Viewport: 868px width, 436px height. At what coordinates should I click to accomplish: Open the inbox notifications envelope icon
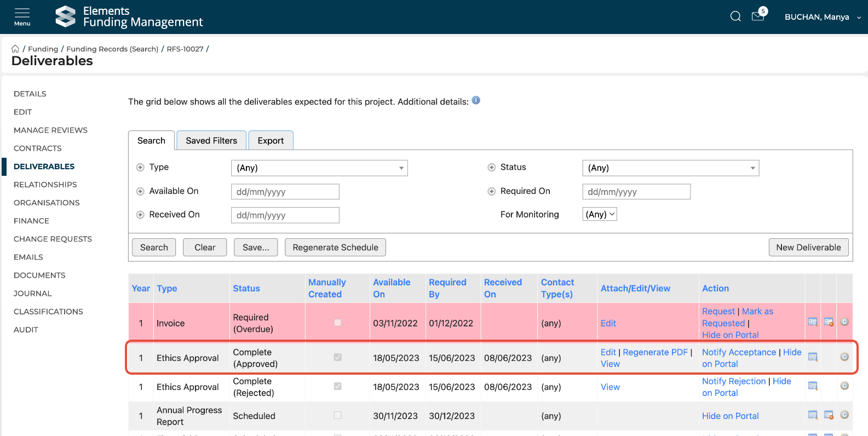click(x=758, y=16)
